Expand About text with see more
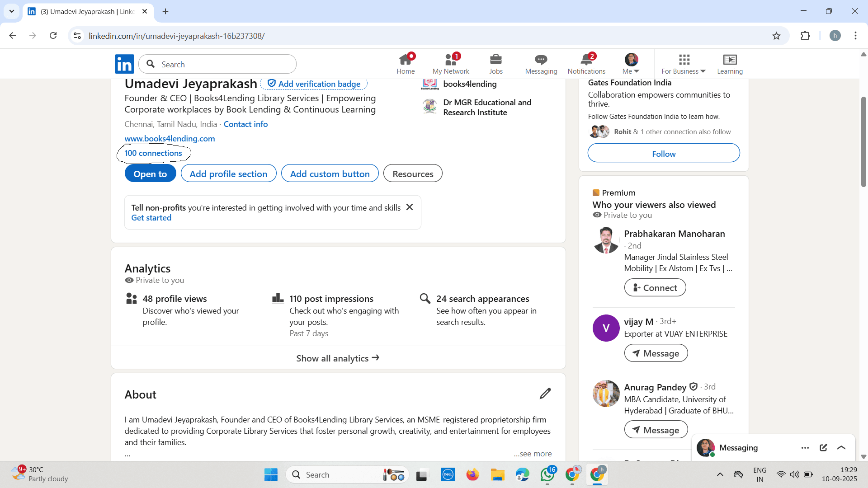The height and width of the screenshot is (488, 868). (x=533, y=454)
